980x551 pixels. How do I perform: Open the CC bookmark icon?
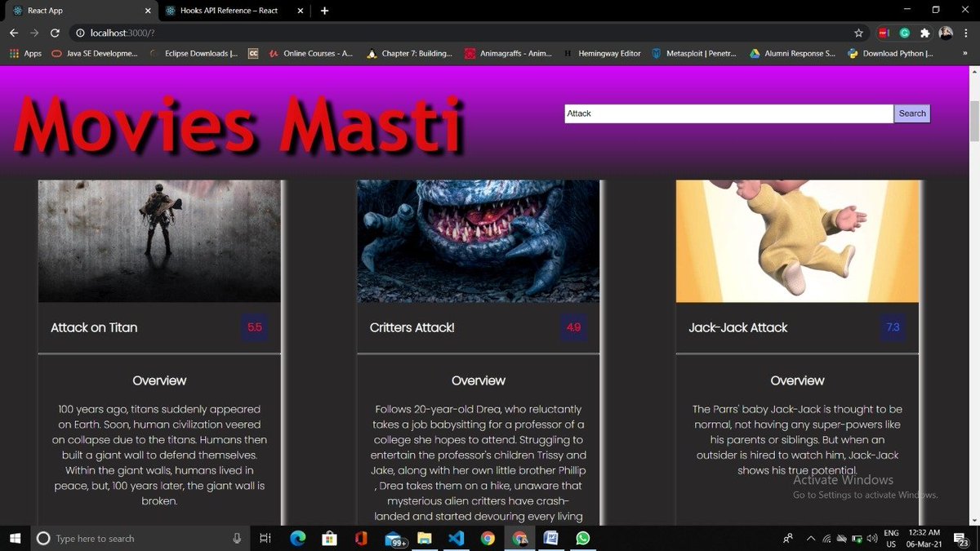(253, 53)
